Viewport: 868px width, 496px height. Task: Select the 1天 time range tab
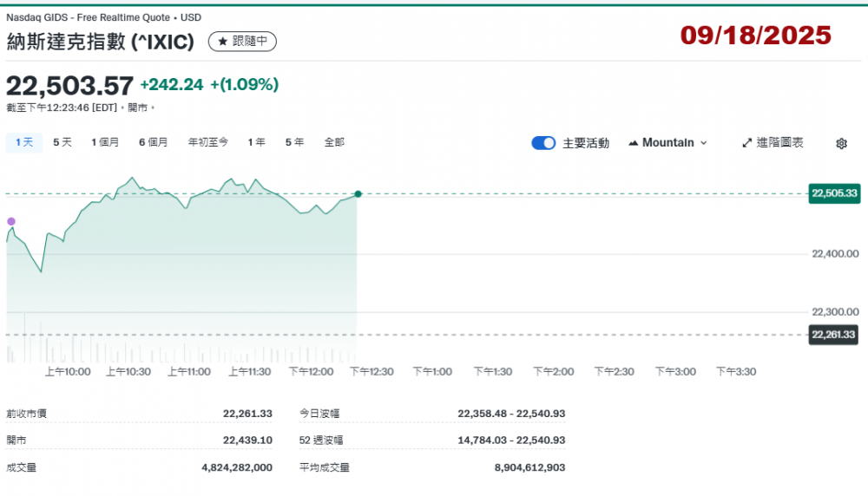point(24,142)
